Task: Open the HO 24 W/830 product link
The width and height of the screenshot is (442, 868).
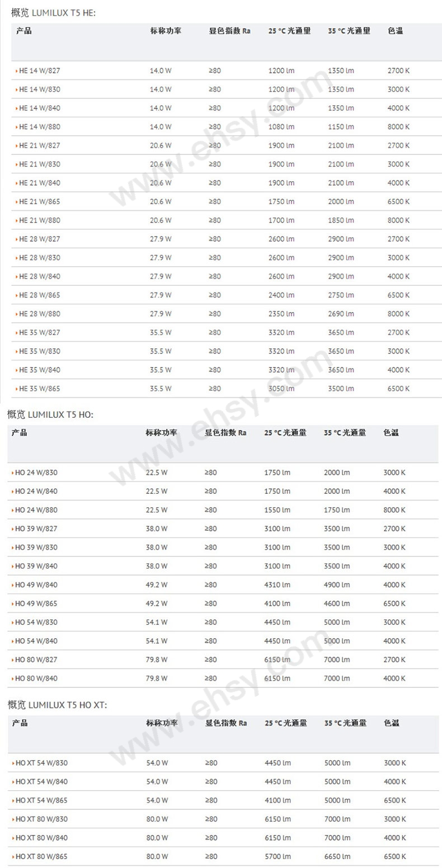Action: tap(36, 473)
